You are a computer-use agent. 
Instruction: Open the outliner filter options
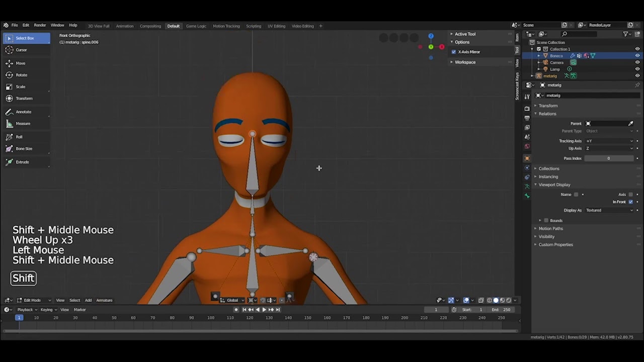click(626, 34)
